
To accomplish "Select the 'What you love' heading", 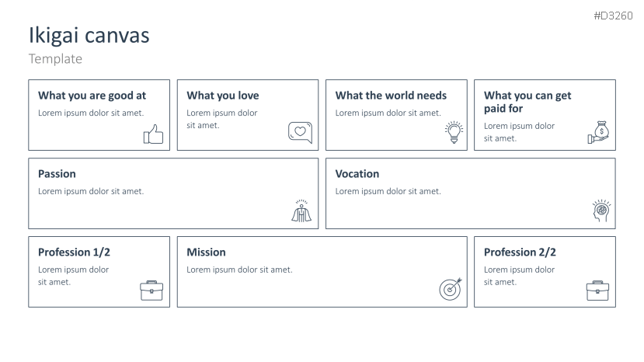I will [x=223, y=96].
